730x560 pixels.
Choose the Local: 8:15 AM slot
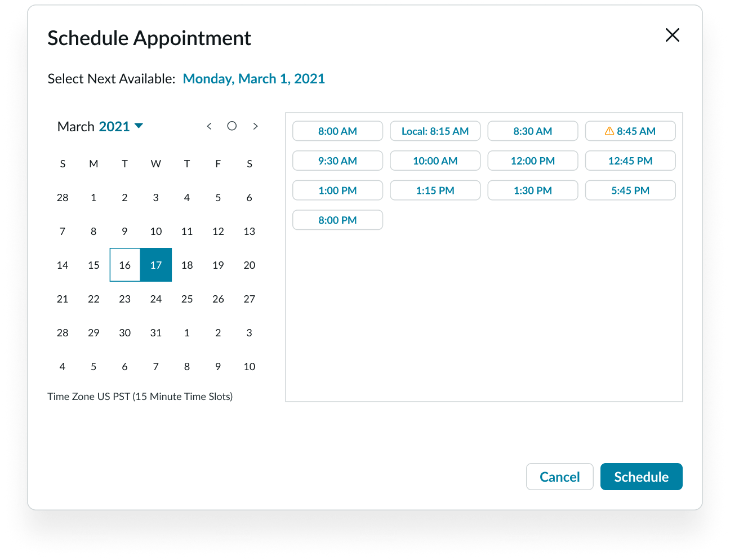435,131
